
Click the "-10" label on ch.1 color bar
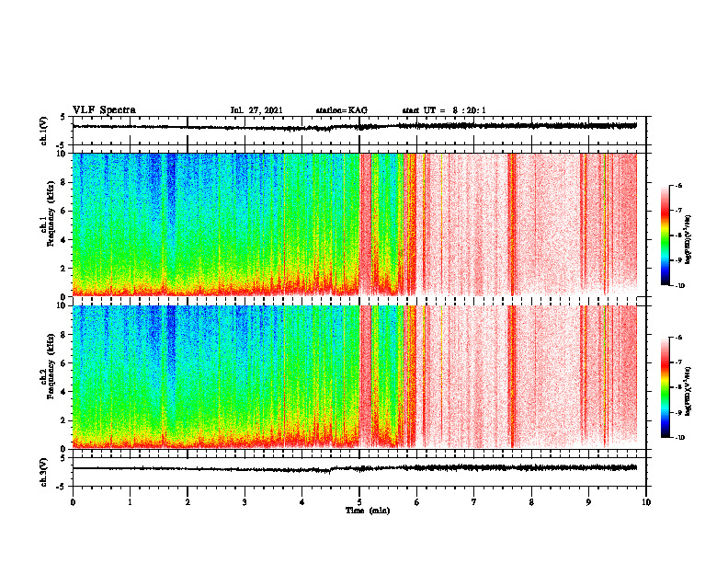click(x=678, y=285)
